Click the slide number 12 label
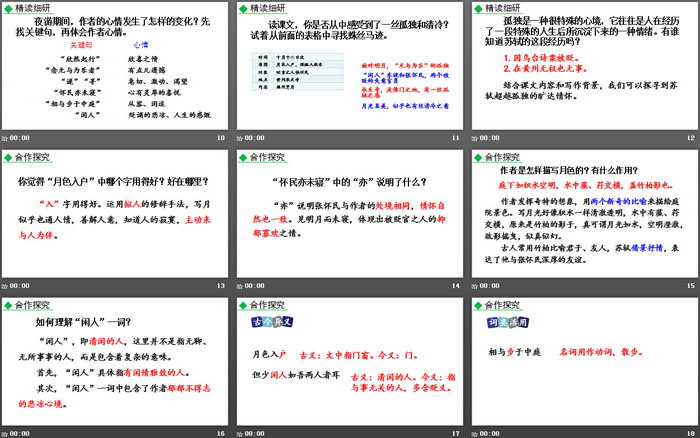 [x=689, y=138]
